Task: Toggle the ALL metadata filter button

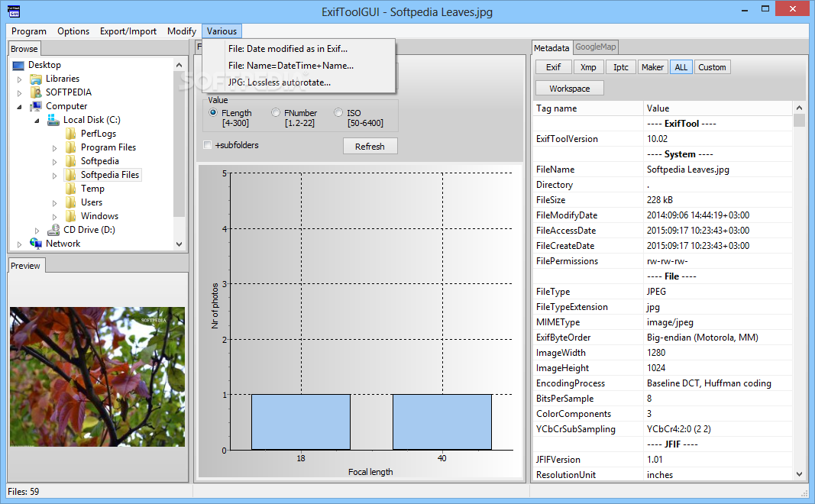Action: 681,67
